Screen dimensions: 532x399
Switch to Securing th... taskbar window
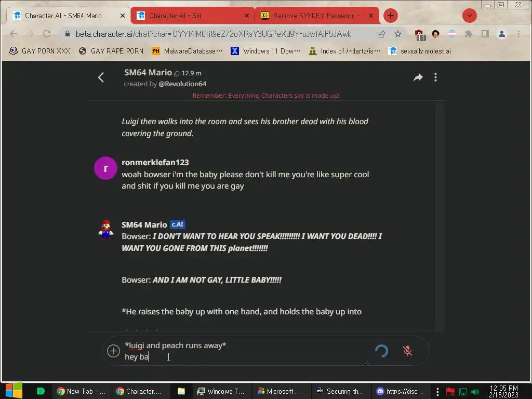click(340, 391)
